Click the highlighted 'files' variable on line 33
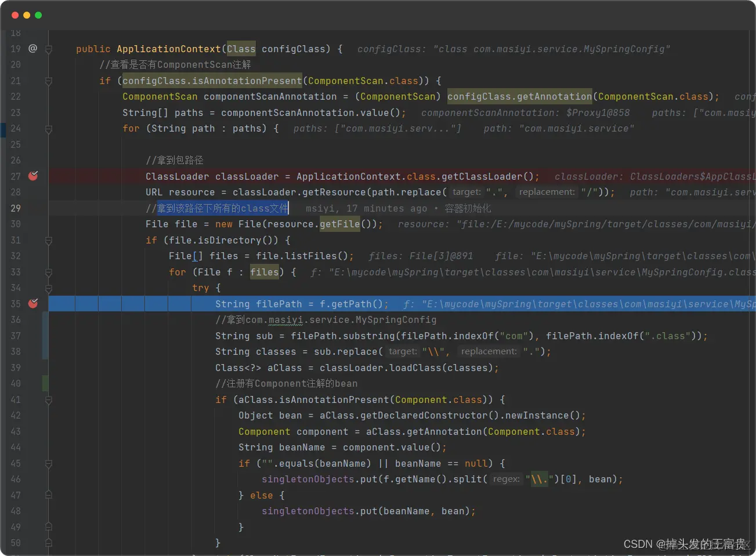 pos(265,272)
